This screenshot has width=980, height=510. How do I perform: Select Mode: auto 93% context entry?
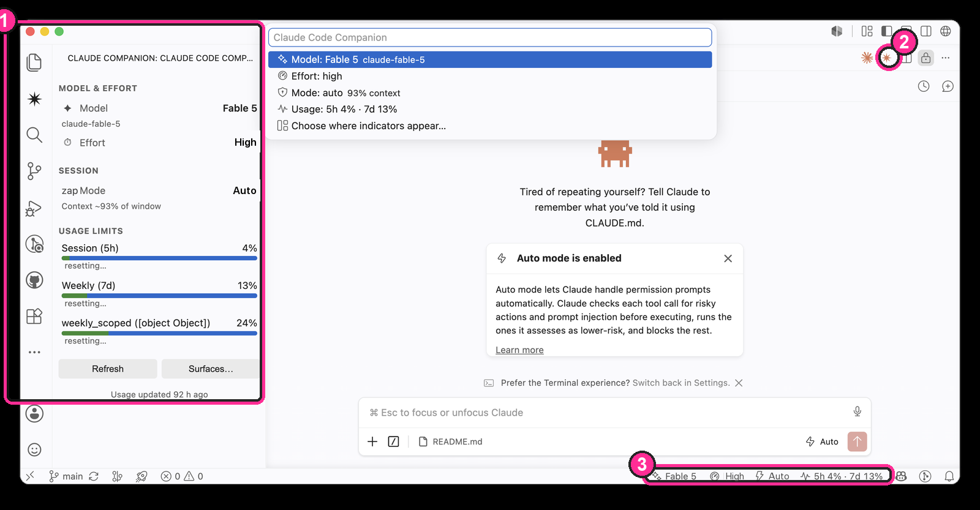click(490, 92)
